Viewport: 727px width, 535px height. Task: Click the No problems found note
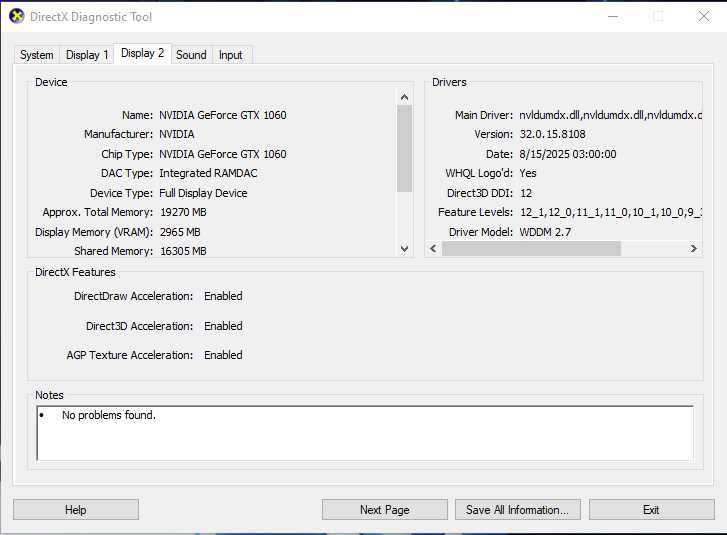(108, 415)
